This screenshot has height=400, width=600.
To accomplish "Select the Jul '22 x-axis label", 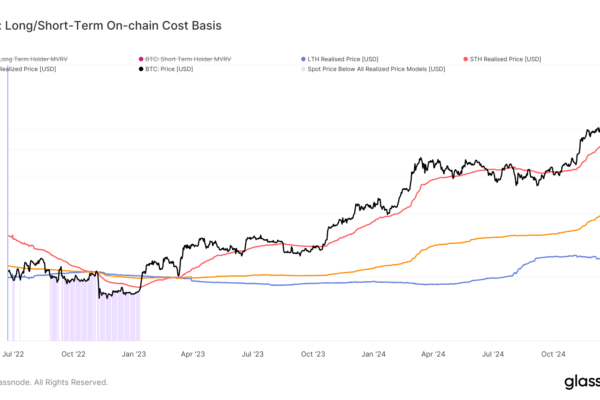I will [14, 353].
